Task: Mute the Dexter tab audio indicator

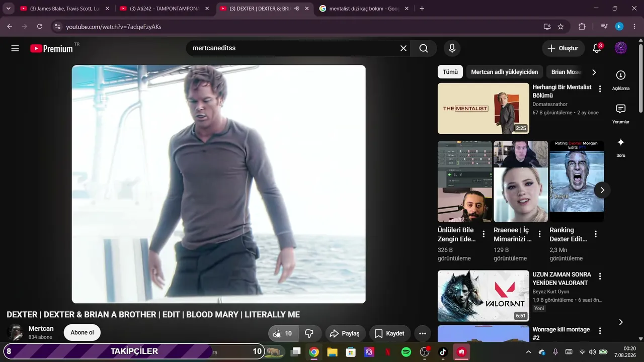Action: 297,9
